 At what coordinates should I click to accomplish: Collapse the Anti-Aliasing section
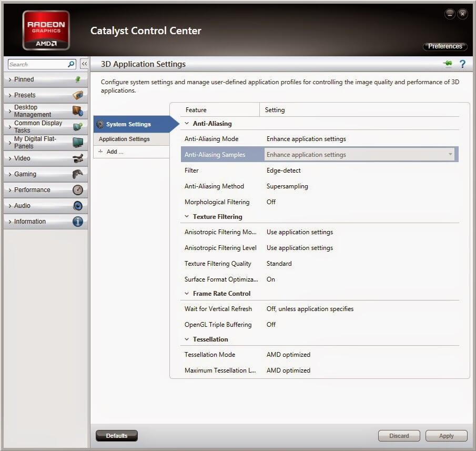[x=187, y=124]
